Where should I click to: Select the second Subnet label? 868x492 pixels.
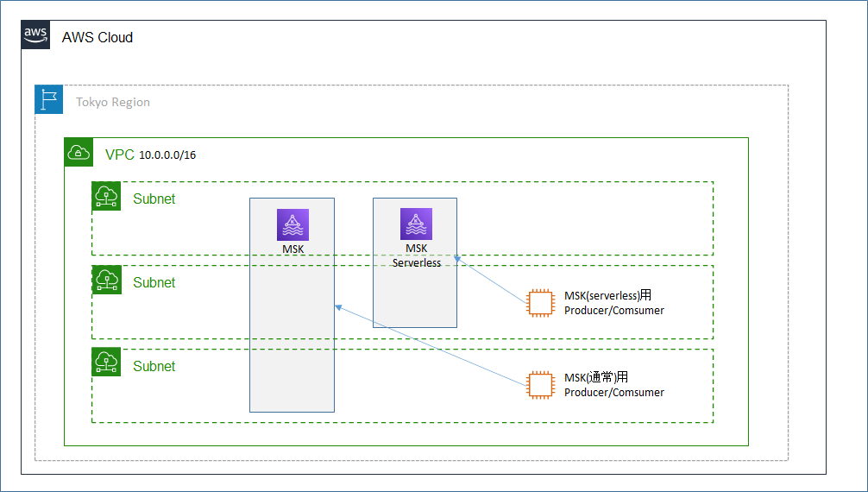click(154, 282)
